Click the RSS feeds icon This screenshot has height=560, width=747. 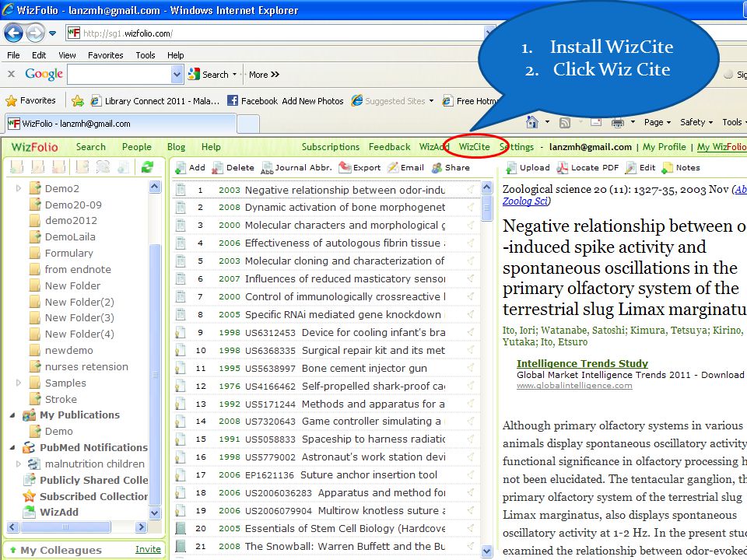565,123
